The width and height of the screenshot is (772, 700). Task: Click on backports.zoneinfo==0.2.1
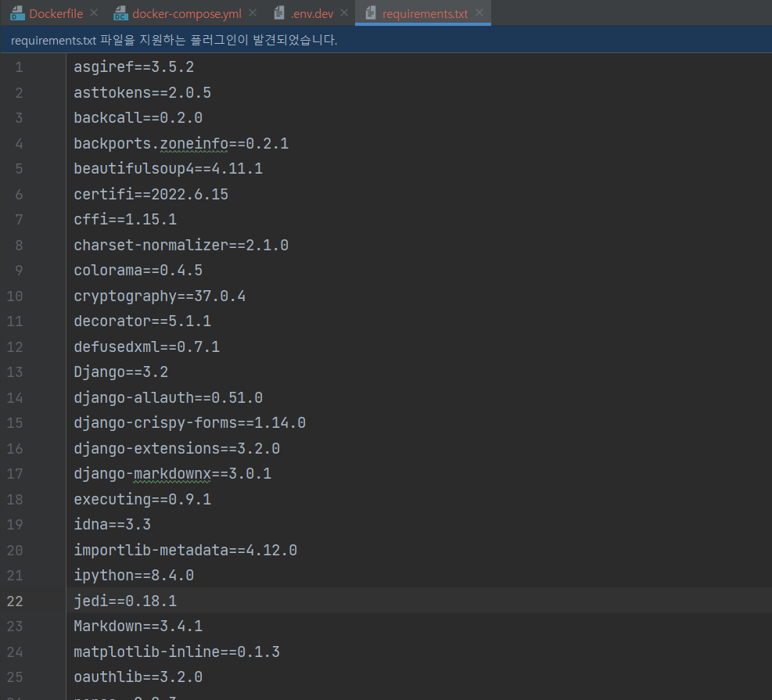coord(181,143)
